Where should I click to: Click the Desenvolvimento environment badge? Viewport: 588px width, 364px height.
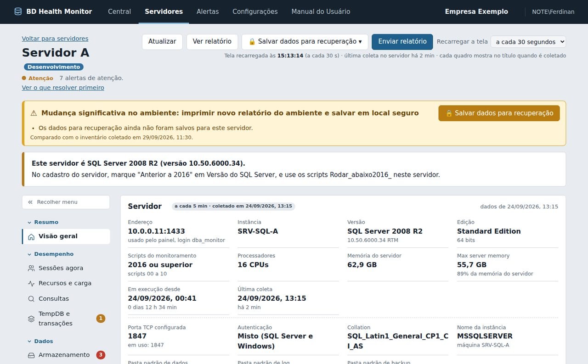click(x=54, y=67)
